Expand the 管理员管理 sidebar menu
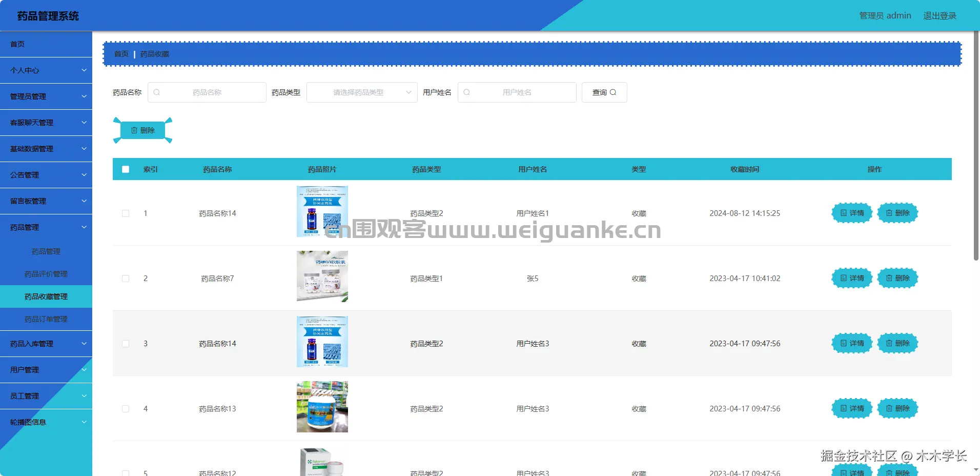This screenshot has height=476, width=980. point(46,96)
